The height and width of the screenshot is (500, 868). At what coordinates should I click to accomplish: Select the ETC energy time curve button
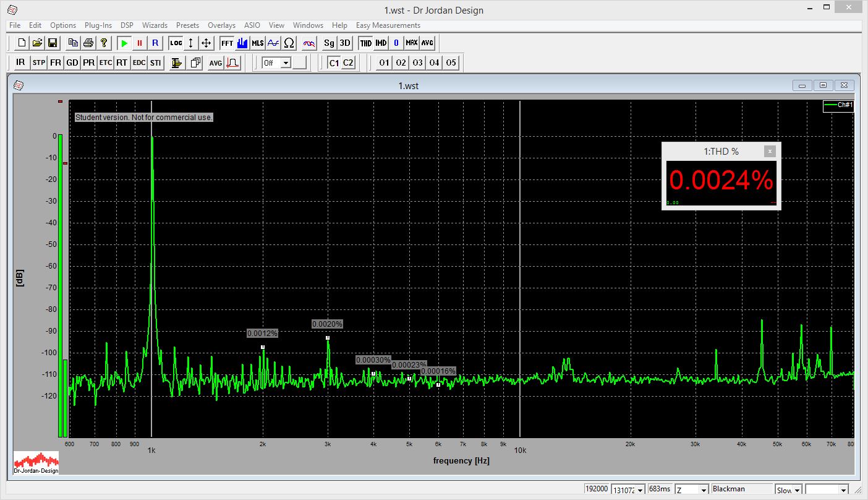tap(106, 62)
